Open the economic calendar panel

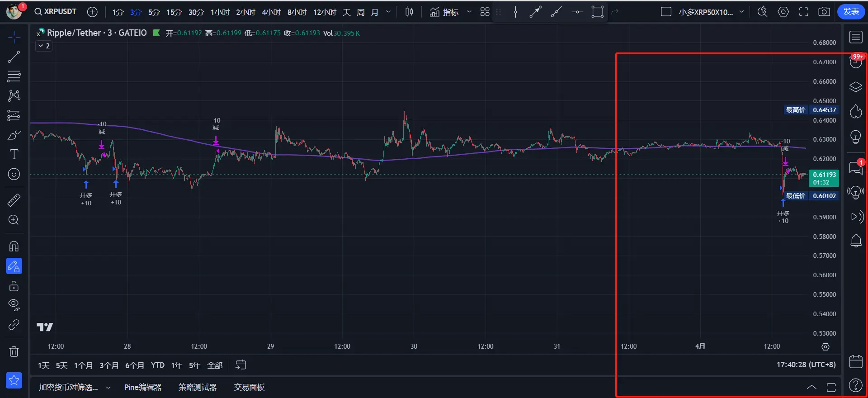(x=856, y=361)
